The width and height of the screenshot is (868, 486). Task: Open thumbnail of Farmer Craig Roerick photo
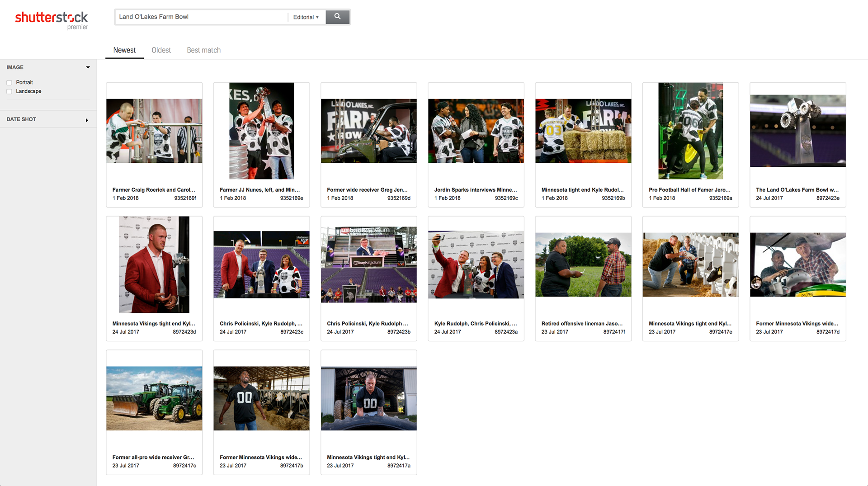(x=154, y=131)
